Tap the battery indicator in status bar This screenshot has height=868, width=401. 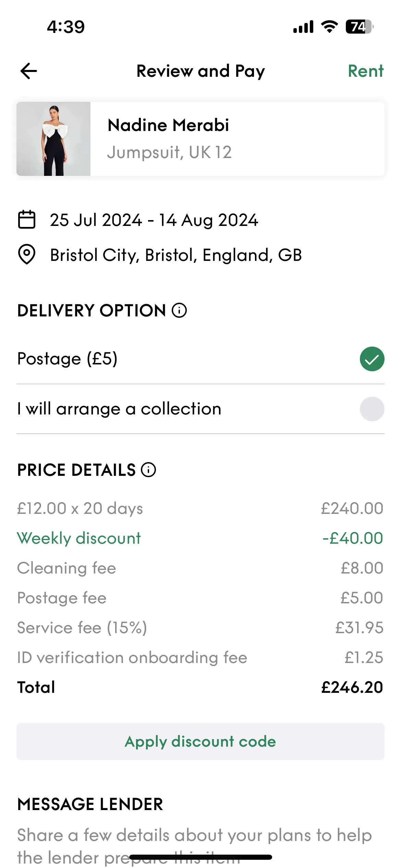tap(359, 27)
